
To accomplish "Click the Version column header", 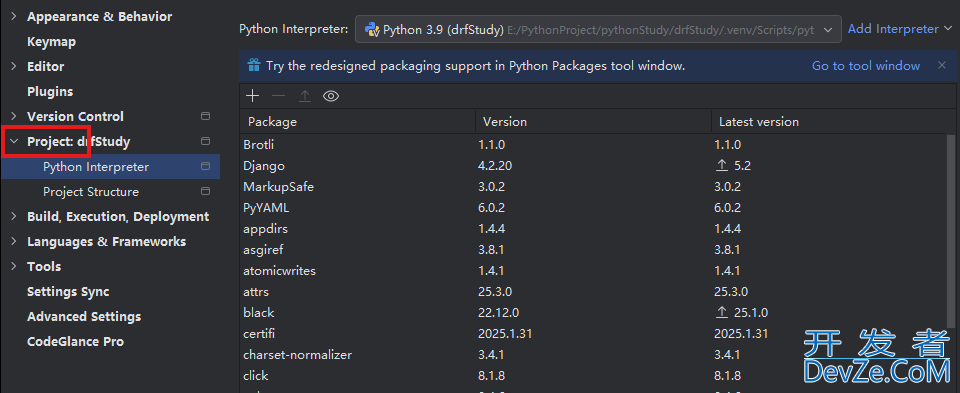I will 593,122.
